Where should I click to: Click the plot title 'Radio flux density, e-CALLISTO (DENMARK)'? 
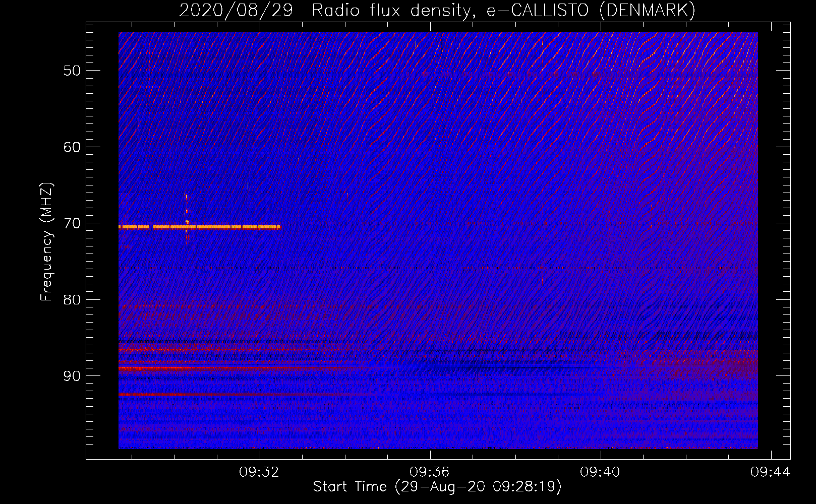503,10
